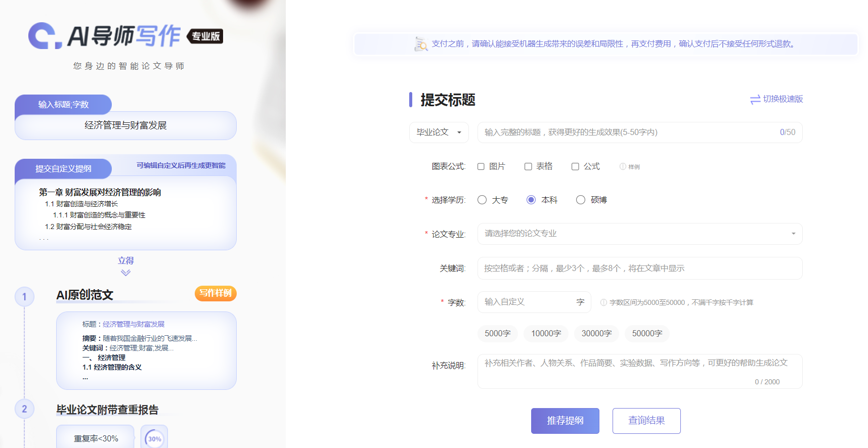Tick the 公式 checkbox
This screenshot has width=868, height=448.
tap(575, 166)
